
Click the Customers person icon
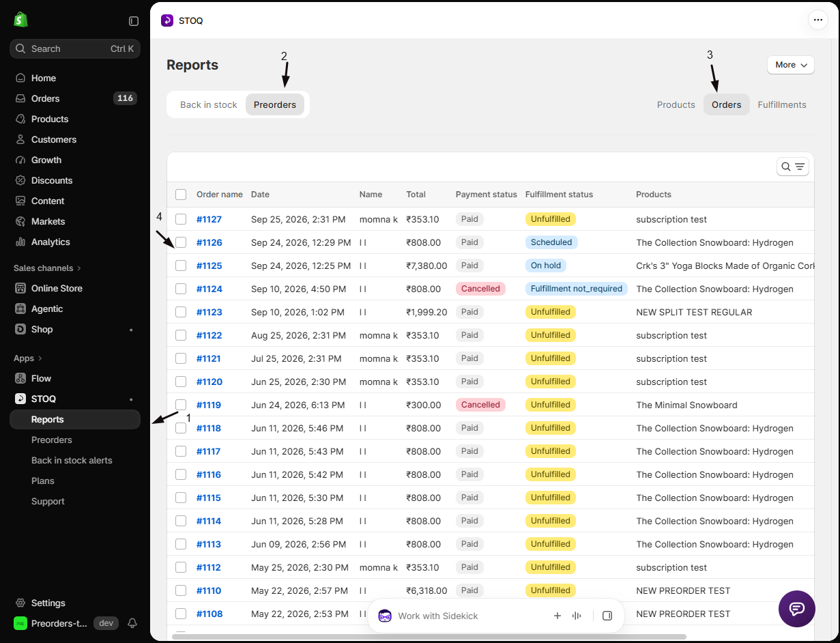pos(20,139)
